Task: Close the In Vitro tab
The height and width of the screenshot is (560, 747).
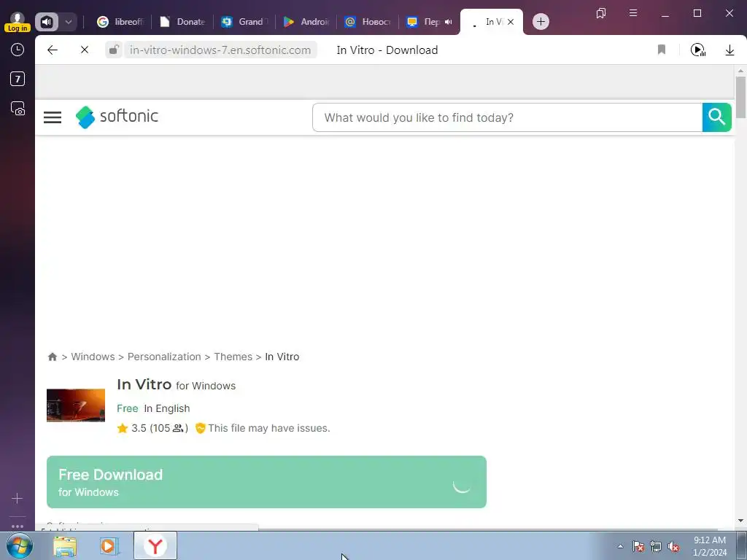Action: [x=511, y=21]
